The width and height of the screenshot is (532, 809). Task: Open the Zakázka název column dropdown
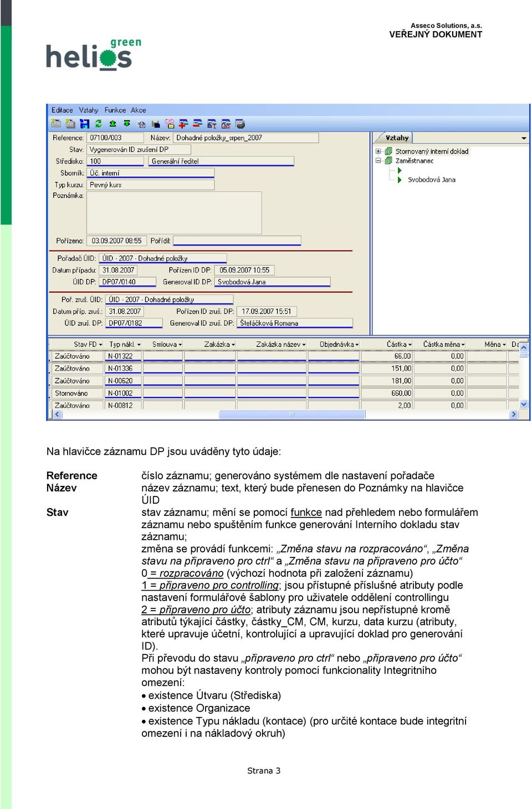tap(304, 345)
